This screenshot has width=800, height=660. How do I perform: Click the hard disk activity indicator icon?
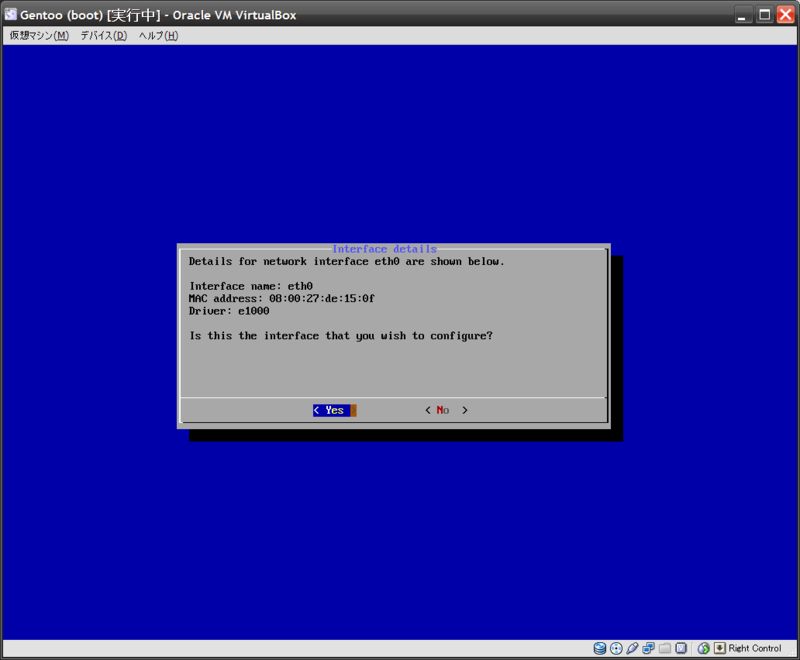coord(600,648)
